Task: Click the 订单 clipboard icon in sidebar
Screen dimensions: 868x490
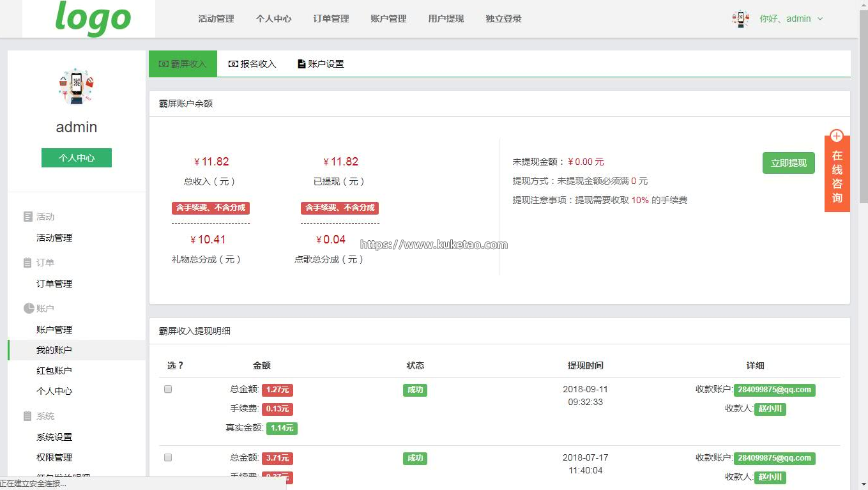Action: click(x=27, y=263)
